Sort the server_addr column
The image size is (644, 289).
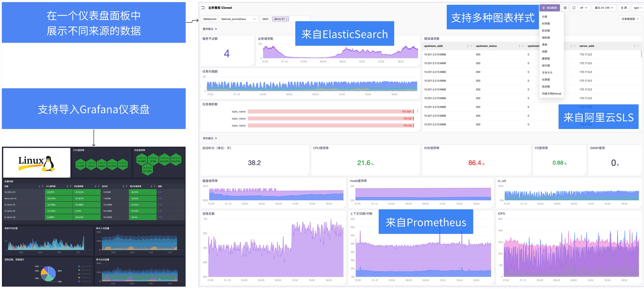(x=634, y=46)
